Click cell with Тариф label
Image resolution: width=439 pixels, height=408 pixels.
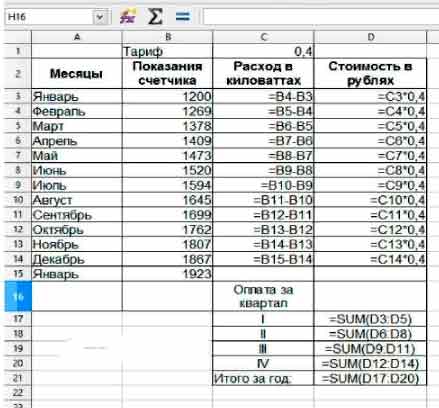pyautogui.click(x=167, y=51)
